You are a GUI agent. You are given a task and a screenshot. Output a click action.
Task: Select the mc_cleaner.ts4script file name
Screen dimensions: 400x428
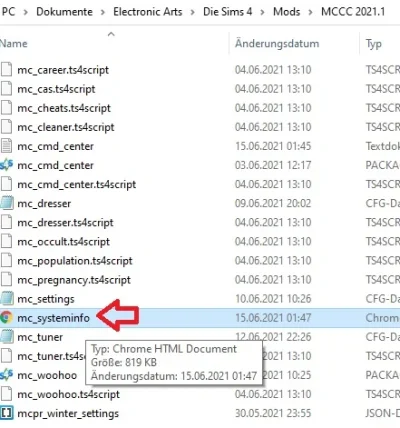pos(66,127)
